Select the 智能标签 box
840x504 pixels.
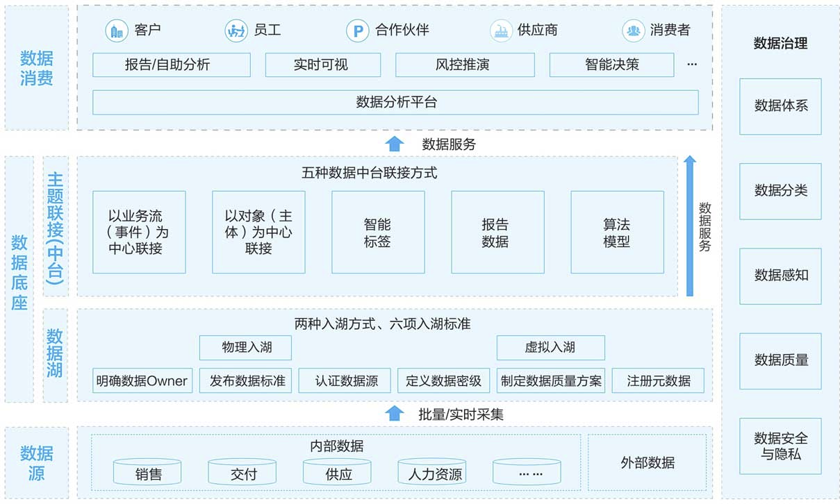pos(378,232)
